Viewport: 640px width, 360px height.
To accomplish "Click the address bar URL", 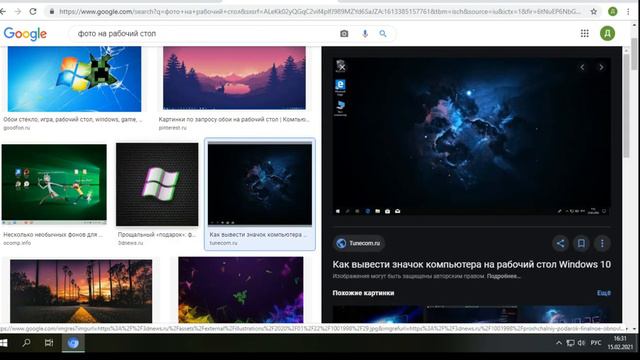I will (x=319, y=12).
